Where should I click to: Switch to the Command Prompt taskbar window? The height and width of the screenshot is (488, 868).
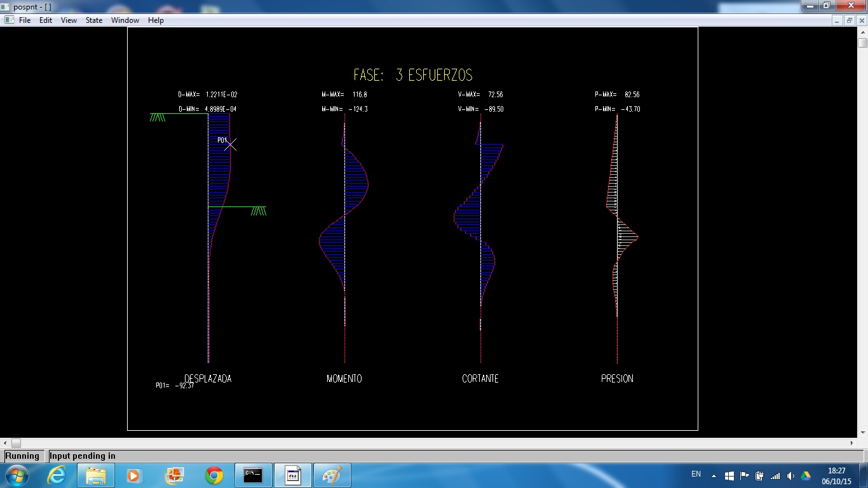(253, 475)
